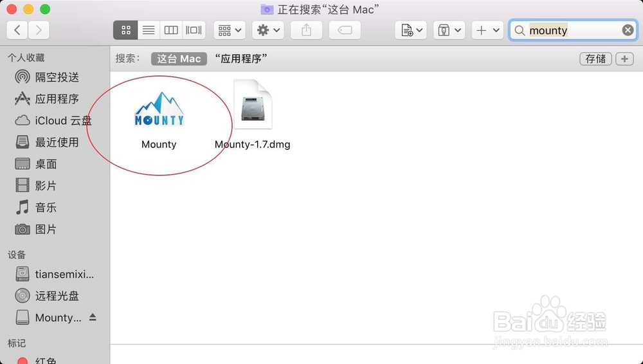Open 最近使用 in the sidebar

tap(55, 142)
